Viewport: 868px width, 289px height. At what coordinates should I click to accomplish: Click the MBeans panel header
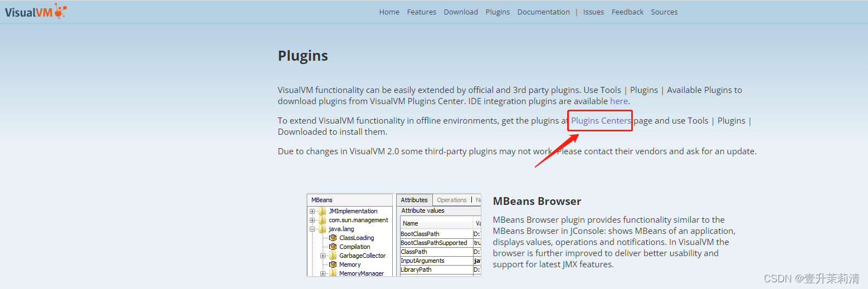click(x=350, y=200)
